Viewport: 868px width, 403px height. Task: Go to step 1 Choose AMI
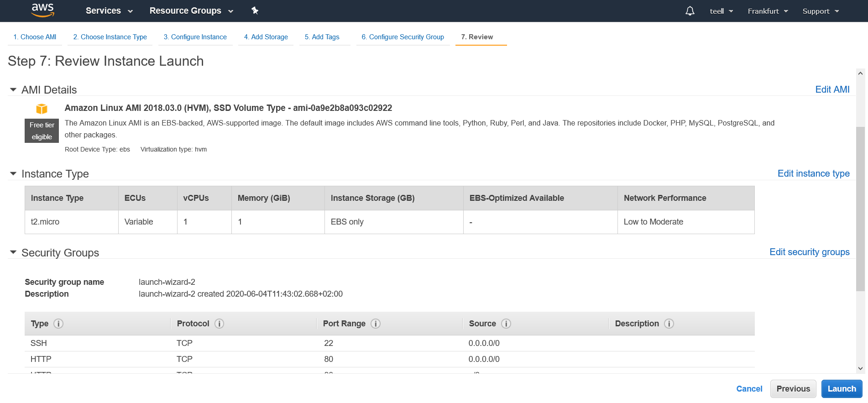click(35, 37)
